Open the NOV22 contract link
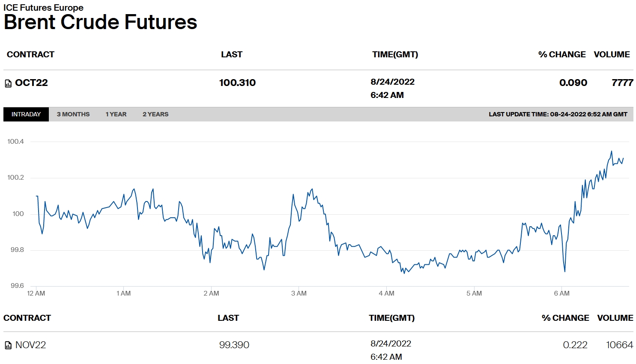 30,345
